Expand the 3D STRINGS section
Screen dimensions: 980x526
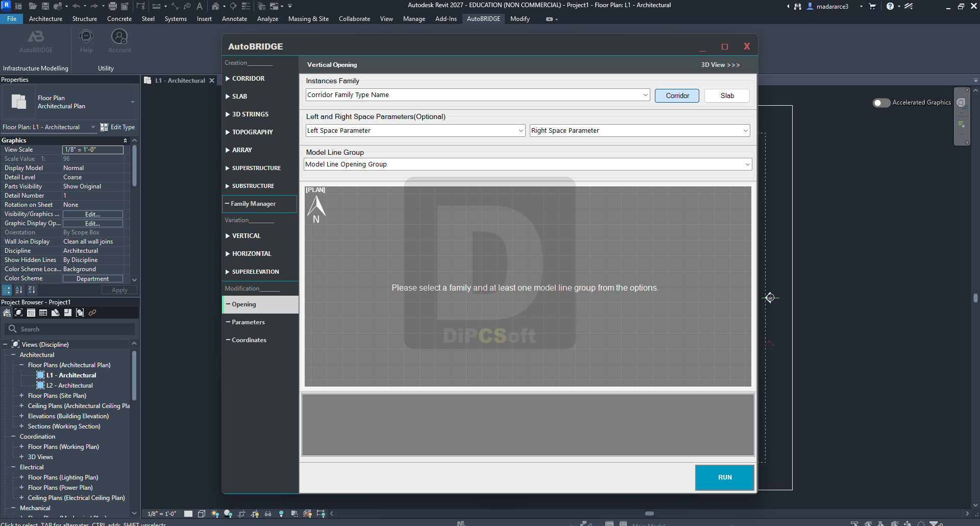247,114
